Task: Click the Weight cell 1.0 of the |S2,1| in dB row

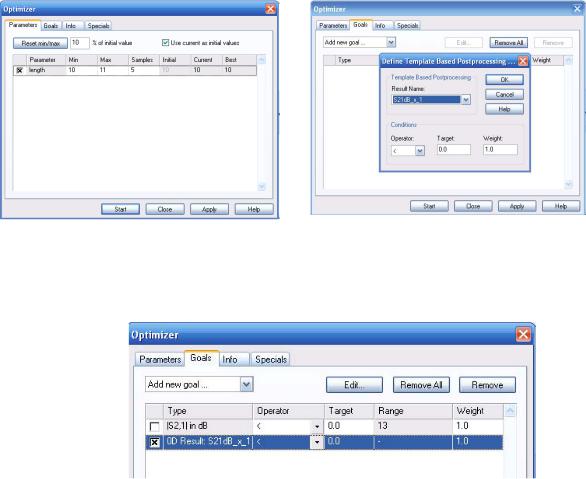Action: point(477,426)
